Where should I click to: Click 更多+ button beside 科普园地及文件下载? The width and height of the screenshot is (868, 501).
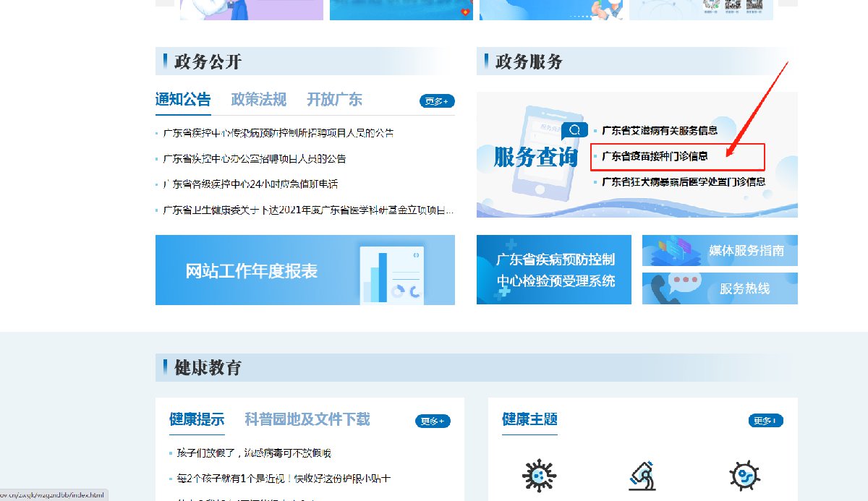point(433,421)
